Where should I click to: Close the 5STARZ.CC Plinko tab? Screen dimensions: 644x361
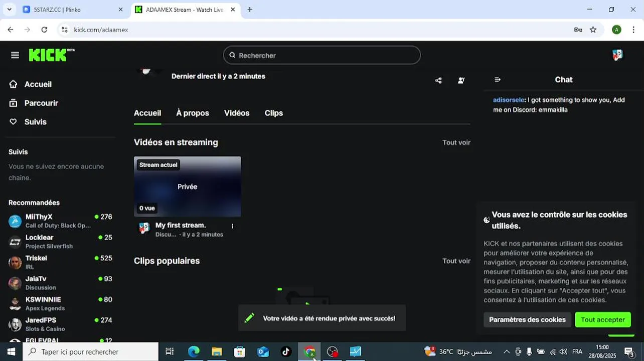click(x=120, y=10)
